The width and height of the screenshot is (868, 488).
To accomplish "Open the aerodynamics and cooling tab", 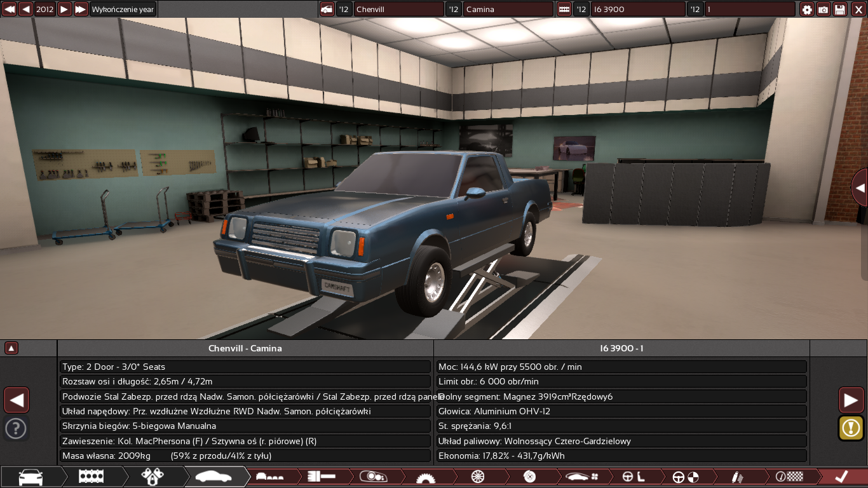I will click(581, 477).
